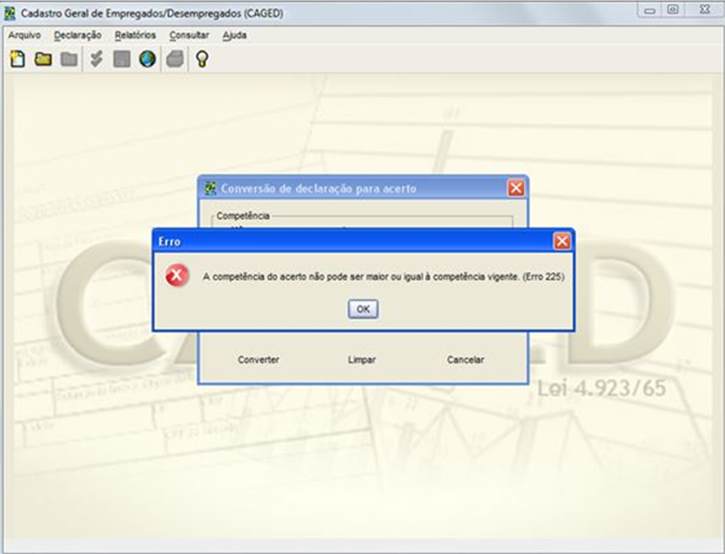
Task: Click the Competência group label
Action: pos(243,216)
